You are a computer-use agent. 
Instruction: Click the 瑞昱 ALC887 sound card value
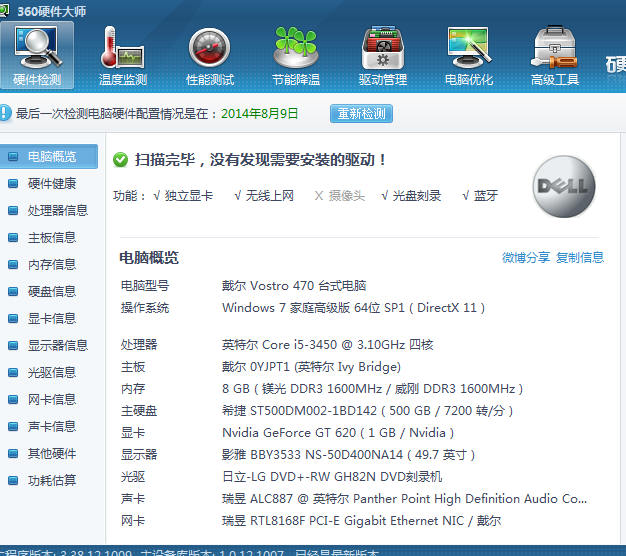point(404,499)
